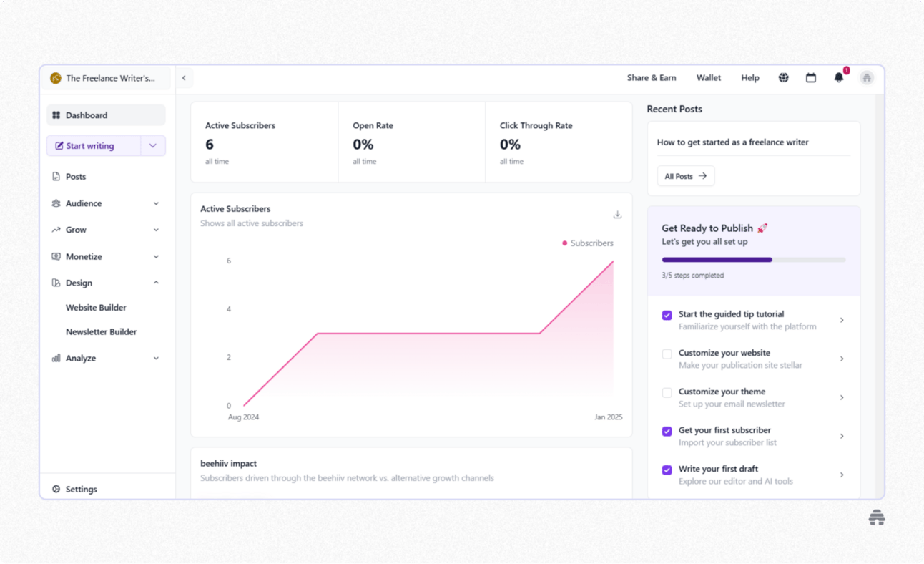Uncheck the Write your first draft task
The width and height of the screenshot is (924, 564).
coord(667,470)
